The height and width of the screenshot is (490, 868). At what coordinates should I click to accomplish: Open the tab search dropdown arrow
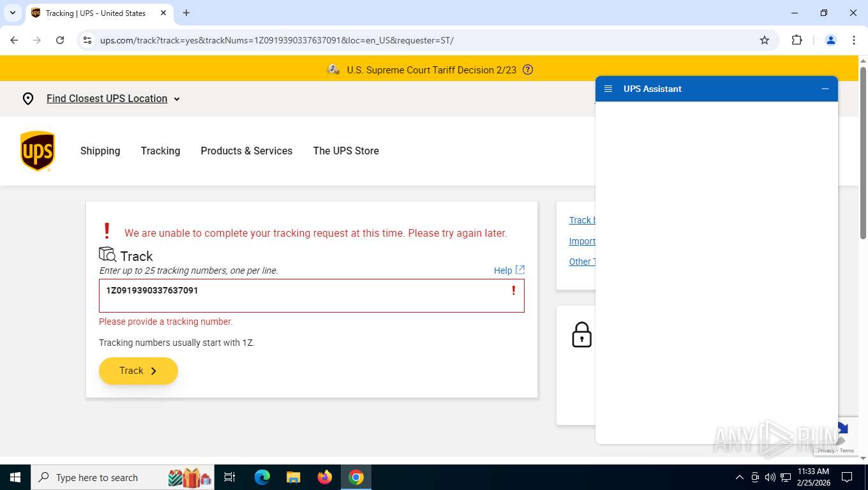(13, 13)
